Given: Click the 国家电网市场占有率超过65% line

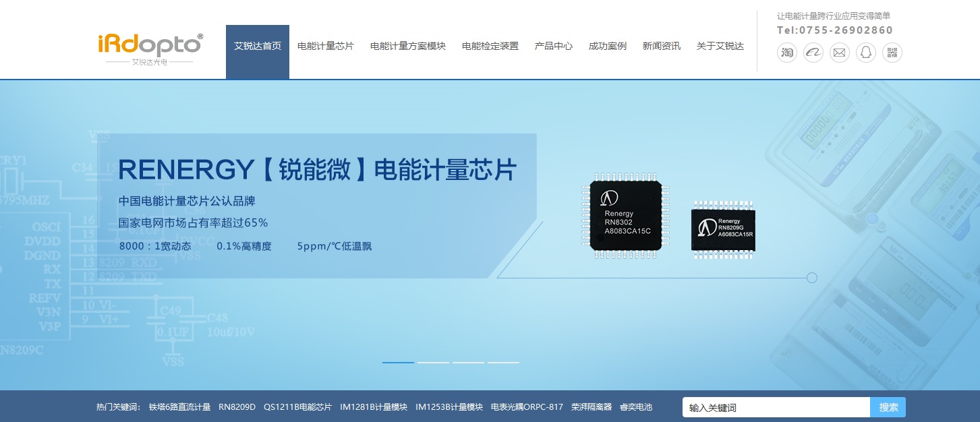Looking at the screenshot, I should tap(194, 223).
